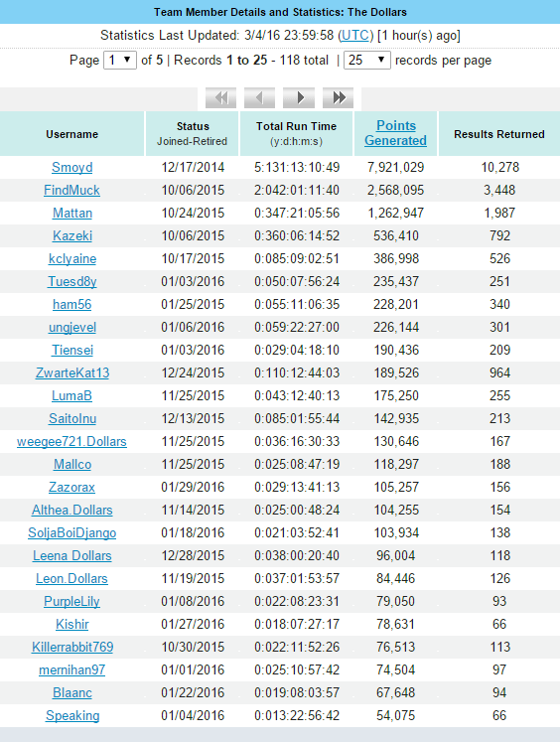This screenshot has width=560, height=742.
Task: Advance to the next page arrow
Action: point(299,98)
